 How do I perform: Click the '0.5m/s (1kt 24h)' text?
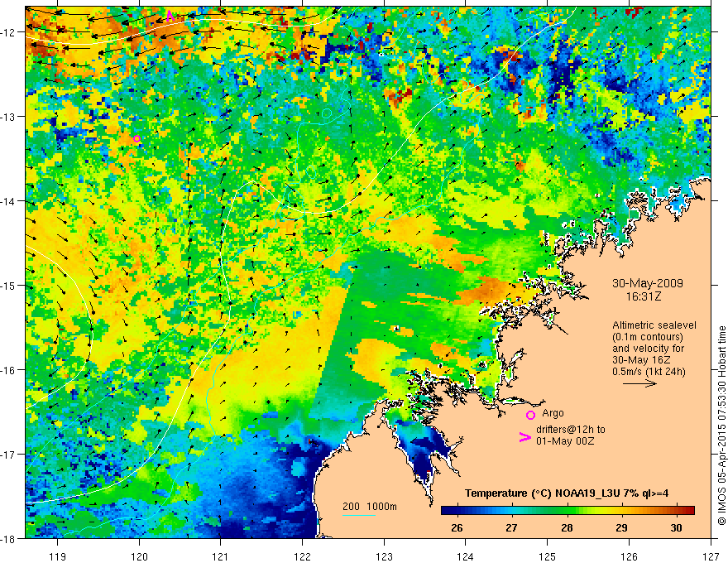click(x=649, y=372)
